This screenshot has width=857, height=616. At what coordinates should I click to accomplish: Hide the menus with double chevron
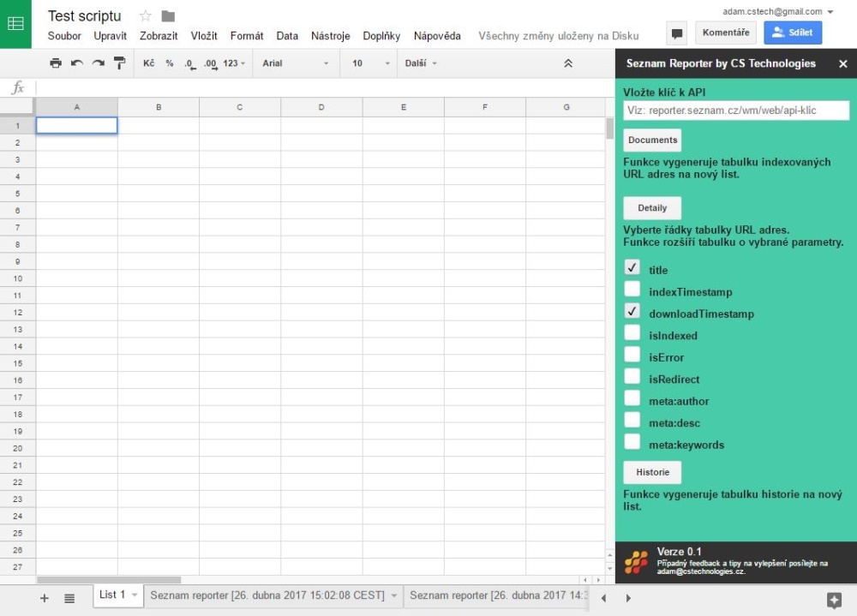pos(568,63)
